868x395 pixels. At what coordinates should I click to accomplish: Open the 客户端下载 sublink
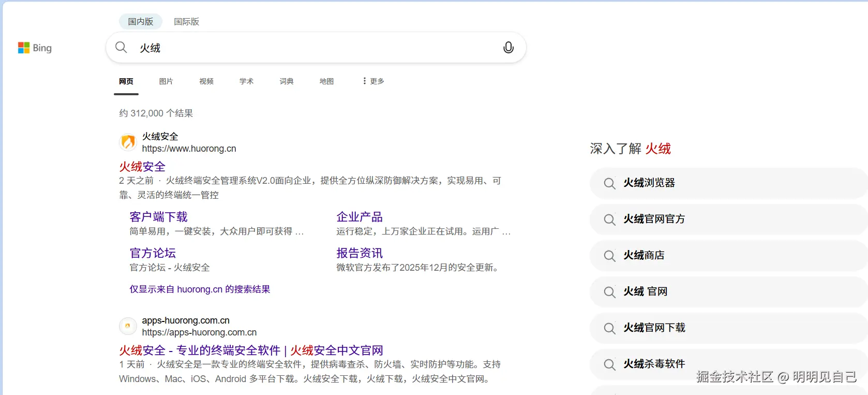point(158,217)
